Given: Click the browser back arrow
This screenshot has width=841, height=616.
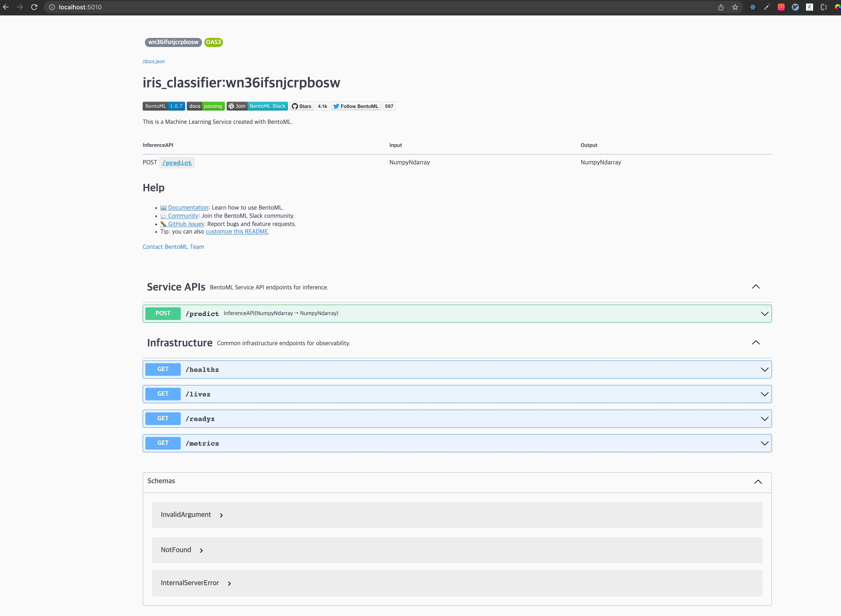Looking at the screenshot, I should click(x=6, y=7).
